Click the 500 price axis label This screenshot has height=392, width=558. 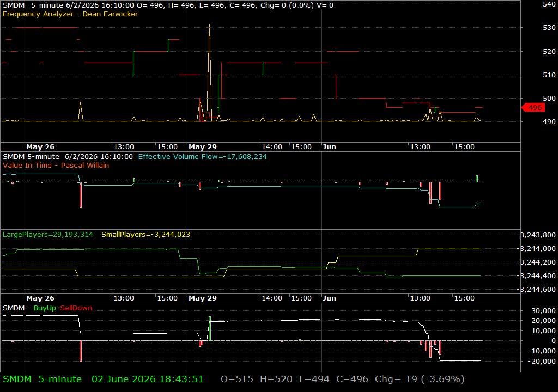[x=549, y=99]
